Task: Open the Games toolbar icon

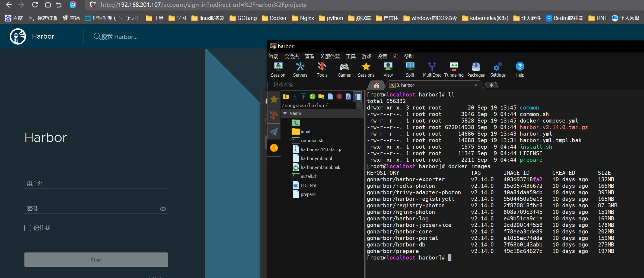Action: [344, 70]
